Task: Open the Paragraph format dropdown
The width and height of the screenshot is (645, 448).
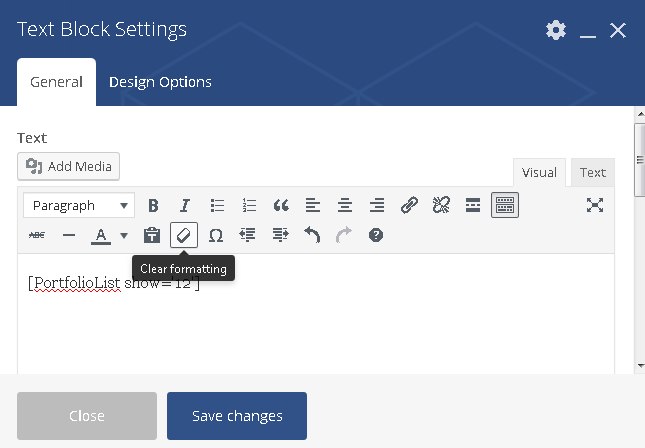Action: (x=79, y=205)
